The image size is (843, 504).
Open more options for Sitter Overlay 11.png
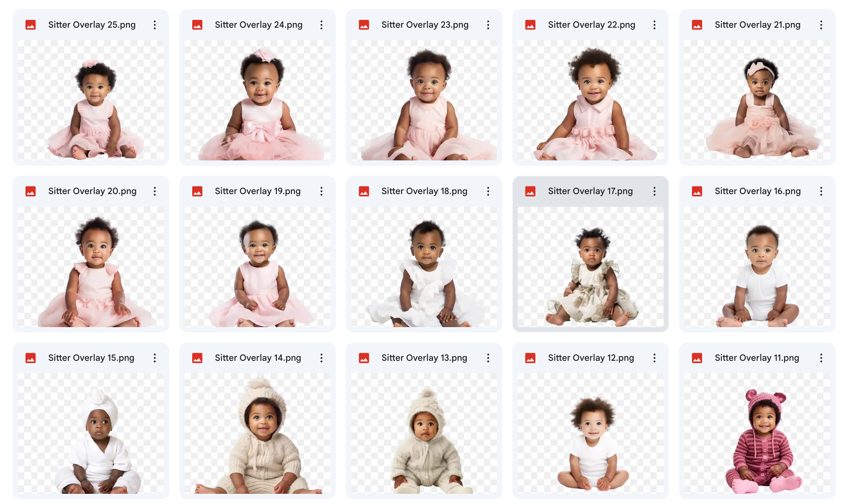coord(821,358)
